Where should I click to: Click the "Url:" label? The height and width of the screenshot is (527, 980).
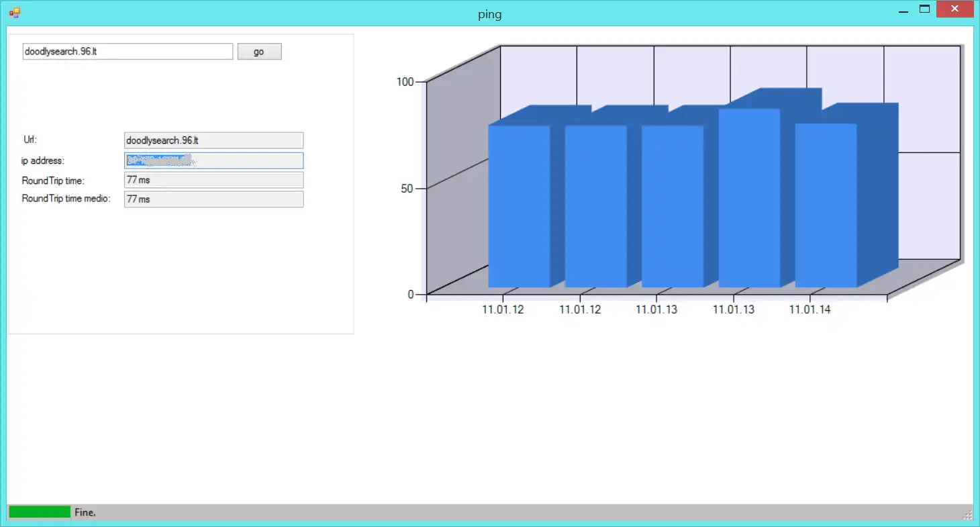[x=30, y=140]
